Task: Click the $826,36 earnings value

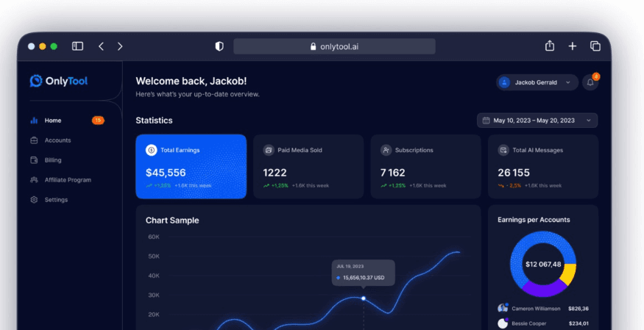Action: pos(578,309)
